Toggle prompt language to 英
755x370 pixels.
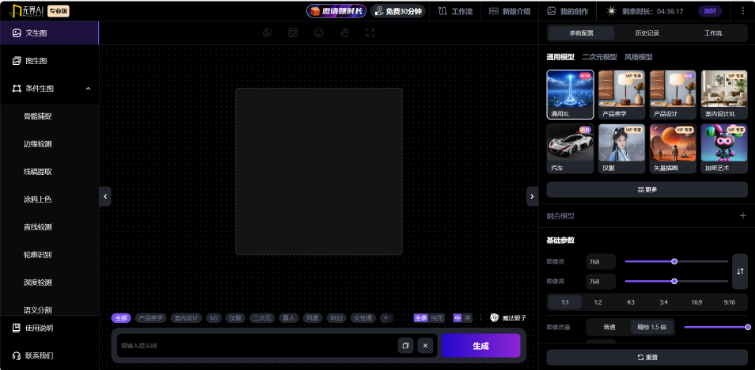point(468,318)
